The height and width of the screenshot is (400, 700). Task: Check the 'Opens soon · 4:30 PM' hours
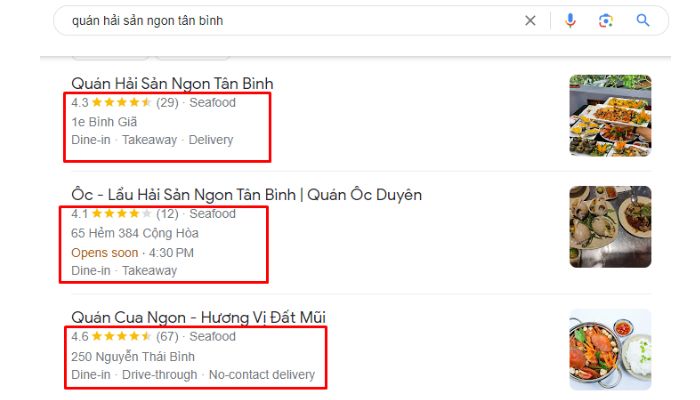132,252
